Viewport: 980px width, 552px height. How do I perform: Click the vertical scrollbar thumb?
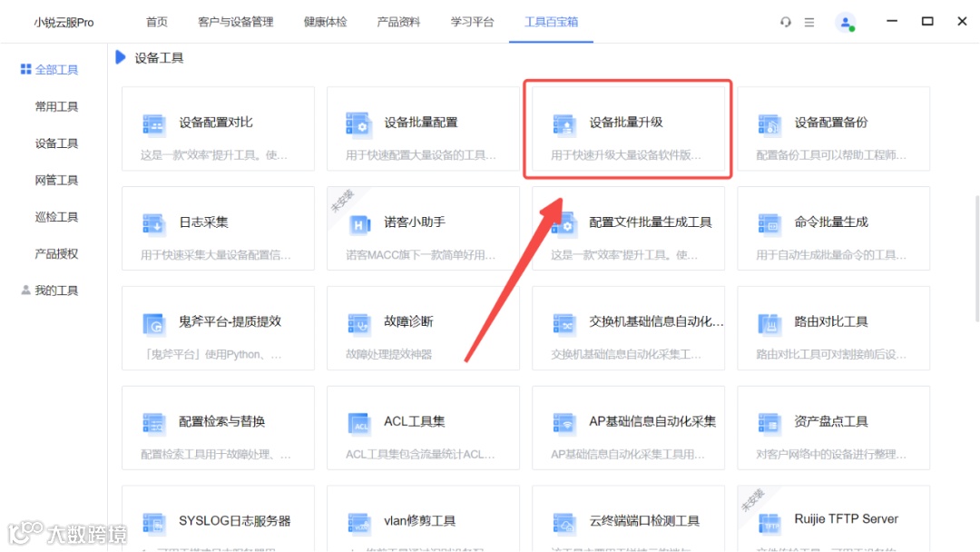pos(977,258)
